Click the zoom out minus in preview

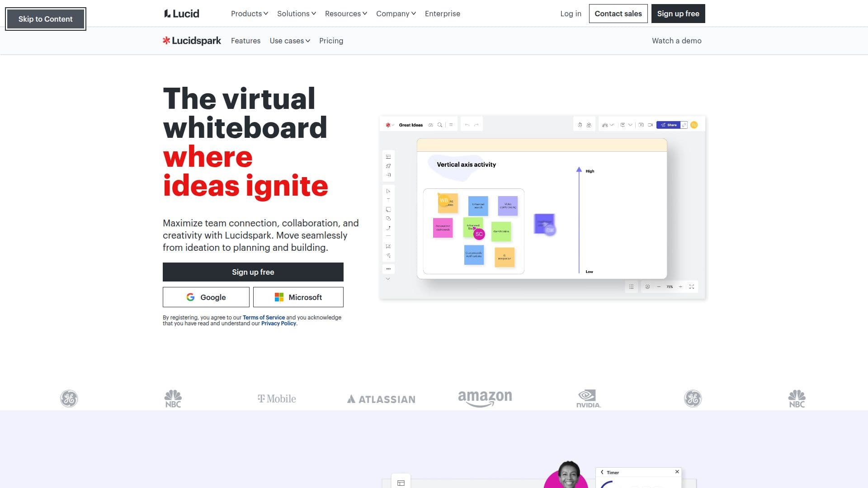pyautogui.click(x=659, y=287)
